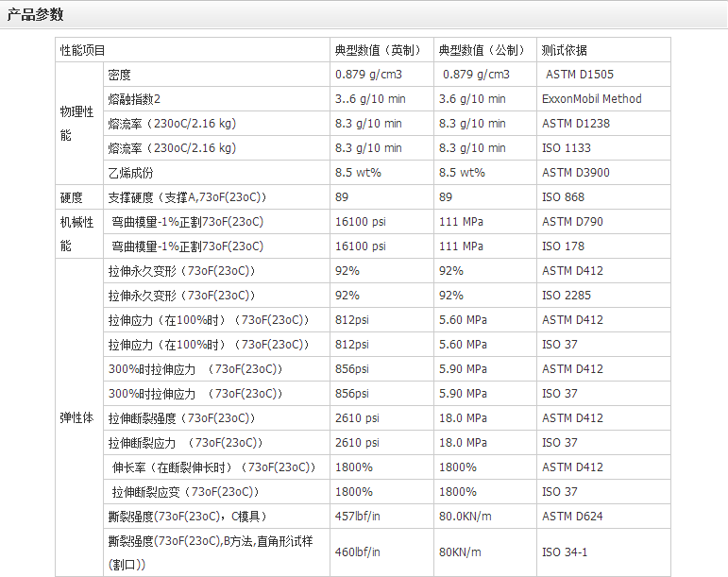Click the ISO 34-1 cell

pos(603,552)
